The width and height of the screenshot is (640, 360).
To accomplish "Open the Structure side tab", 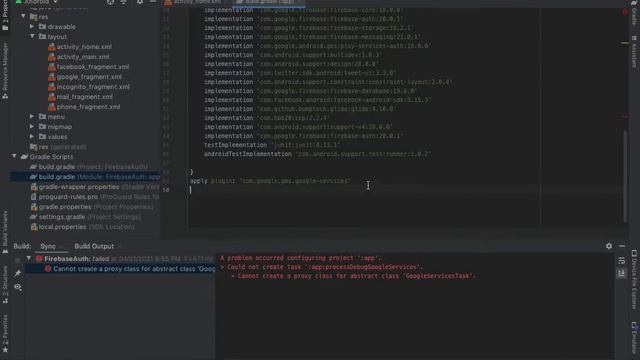I will click(5, 284).
